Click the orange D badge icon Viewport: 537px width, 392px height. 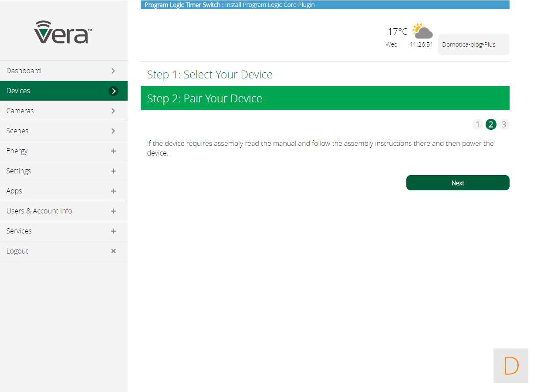(510, 366)
